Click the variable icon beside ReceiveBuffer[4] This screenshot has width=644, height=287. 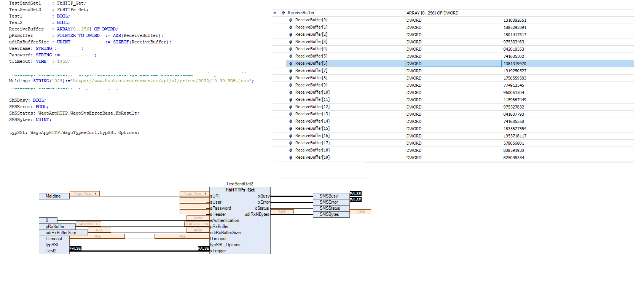[x=291, y=49]
